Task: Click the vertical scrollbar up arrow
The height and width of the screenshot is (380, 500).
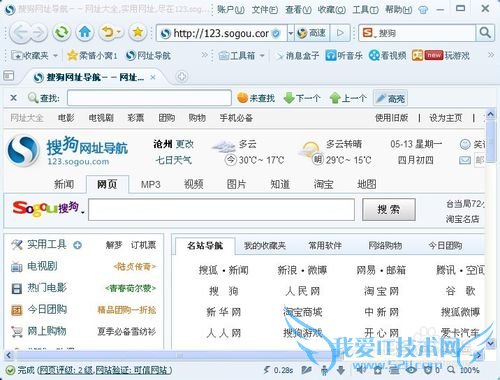Action: 490,115
